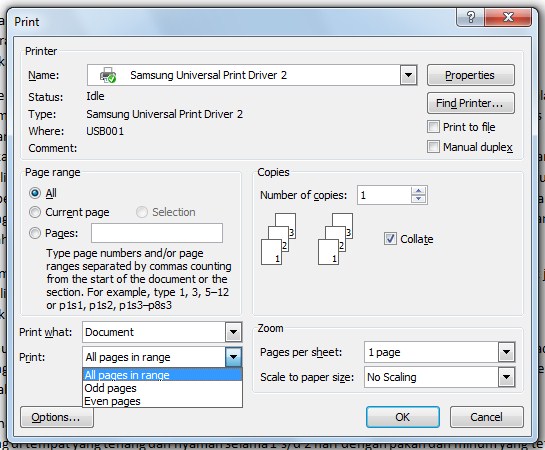The image size is (545, 450).
Task: Choose Odd pages from list
Action: tap(162, 388)
